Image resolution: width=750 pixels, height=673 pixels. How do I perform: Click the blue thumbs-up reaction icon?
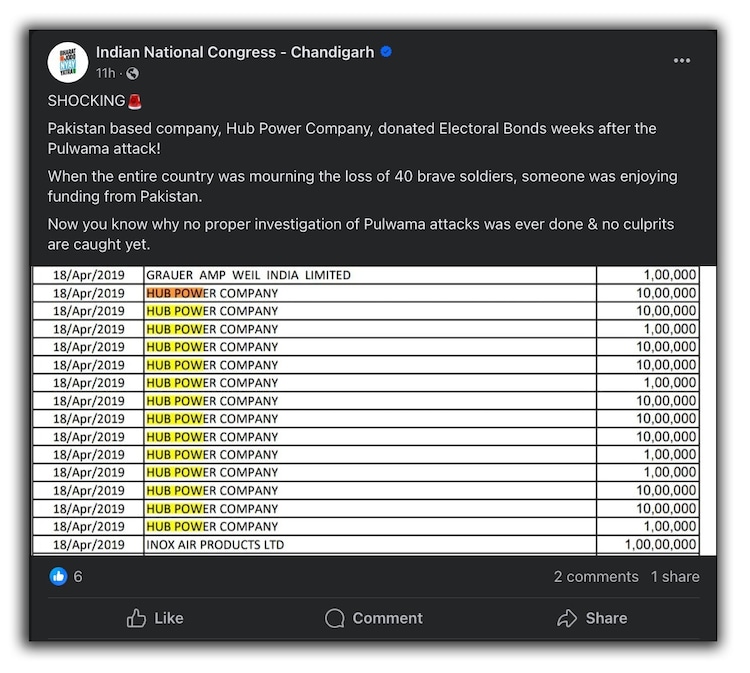pos(59,576)
